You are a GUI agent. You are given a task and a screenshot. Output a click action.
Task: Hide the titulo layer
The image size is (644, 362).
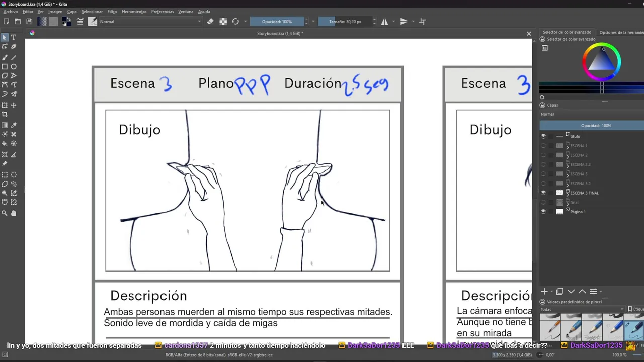pos(543,136)
